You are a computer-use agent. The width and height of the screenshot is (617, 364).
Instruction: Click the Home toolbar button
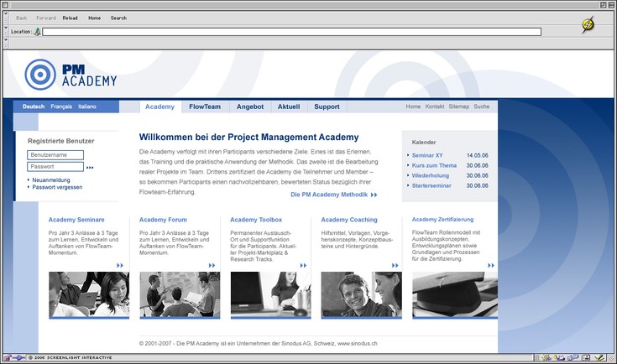coord(94,18)
